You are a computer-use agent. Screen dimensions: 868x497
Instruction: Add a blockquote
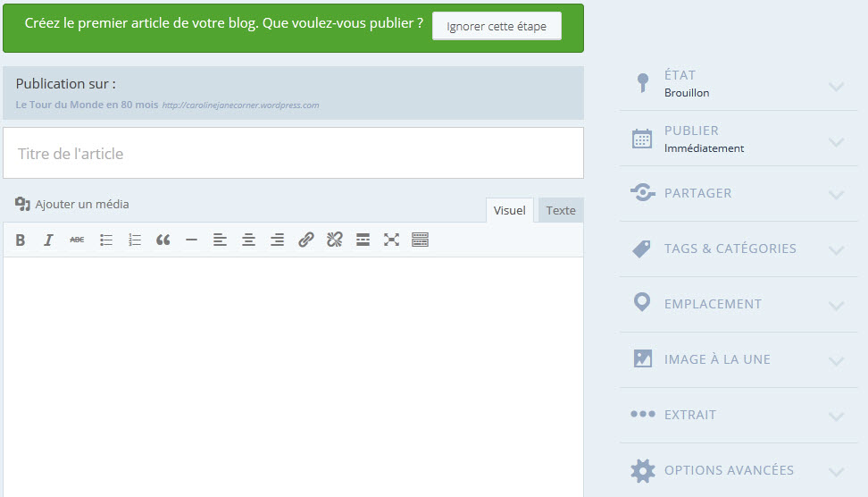point(163,240)
